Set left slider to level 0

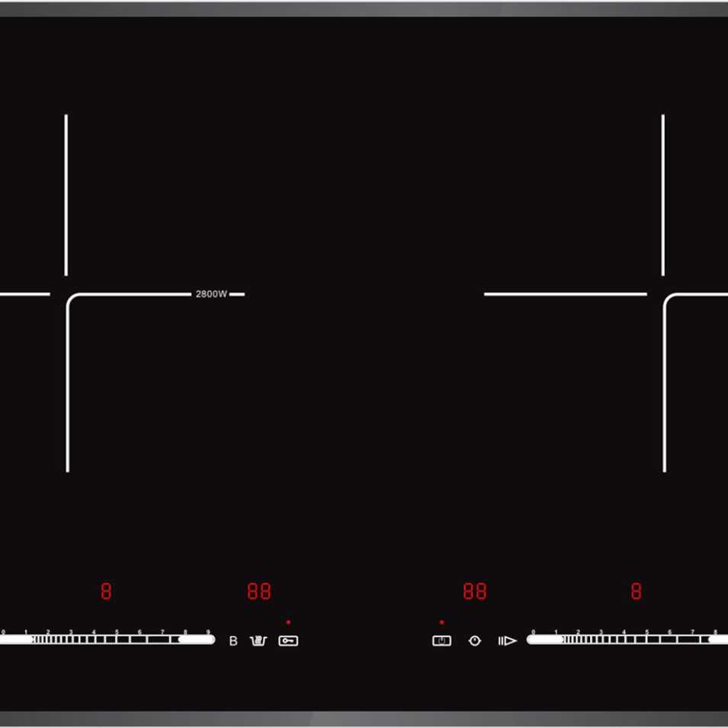5,640
